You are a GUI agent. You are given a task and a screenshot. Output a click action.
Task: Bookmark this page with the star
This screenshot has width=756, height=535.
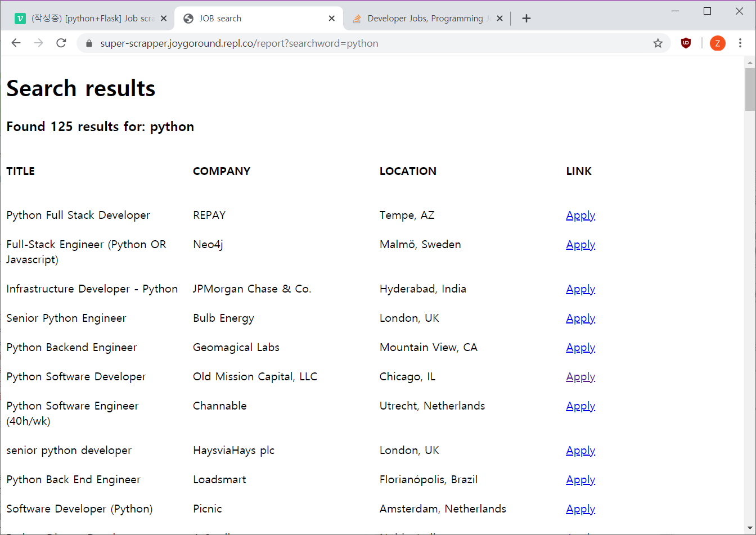tap(658, 43)
